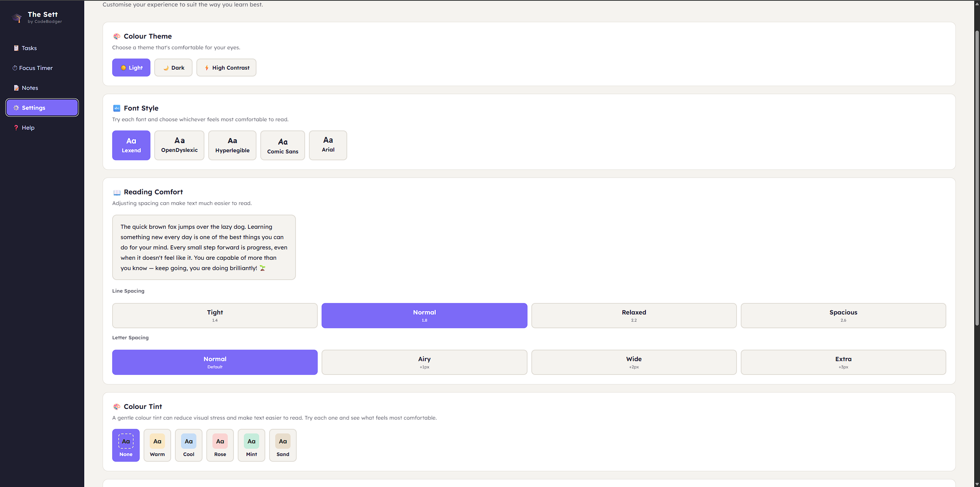Click the lightning icon on High Contrast

(207, 68)
